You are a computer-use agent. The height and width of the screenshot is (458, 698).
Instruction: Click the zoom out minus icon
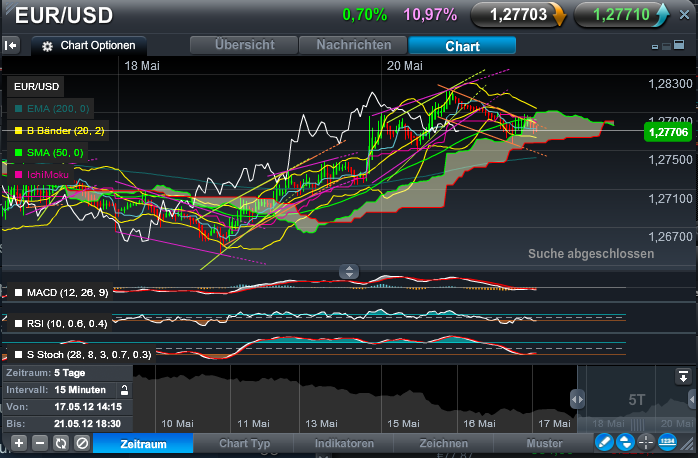pos(39,443)
